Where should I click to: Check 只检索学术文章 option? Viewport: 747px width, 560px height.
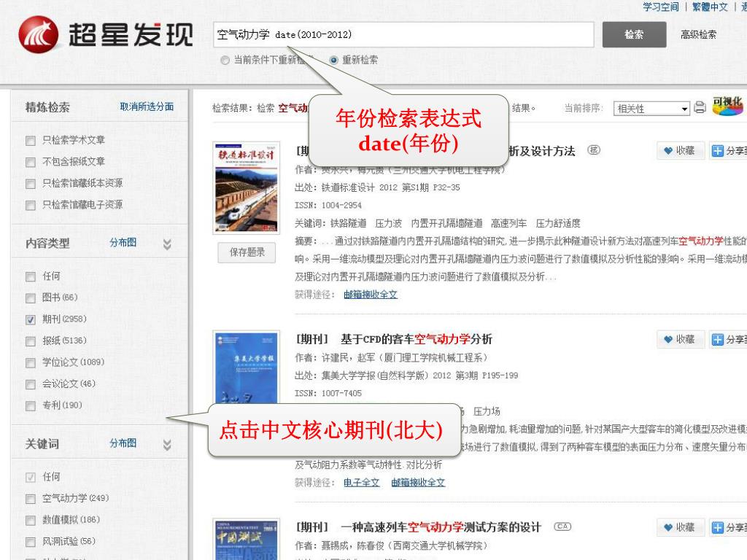point(31,141)
